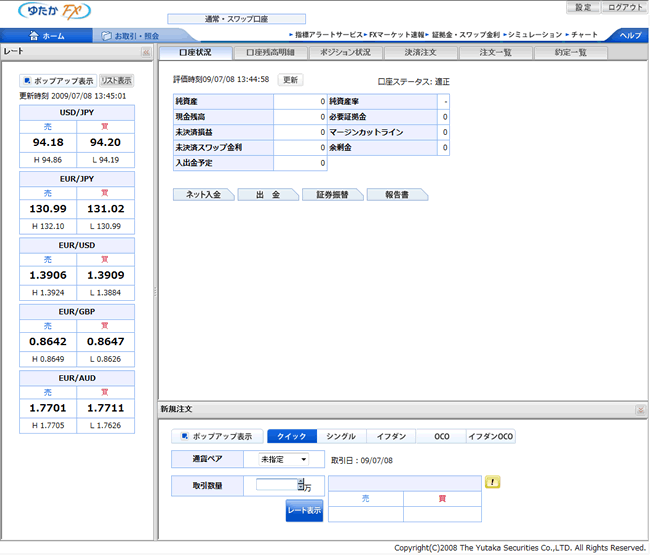650x555 pixels.
Task: Open the ヘルプ tab
Action: pos(630,36)
